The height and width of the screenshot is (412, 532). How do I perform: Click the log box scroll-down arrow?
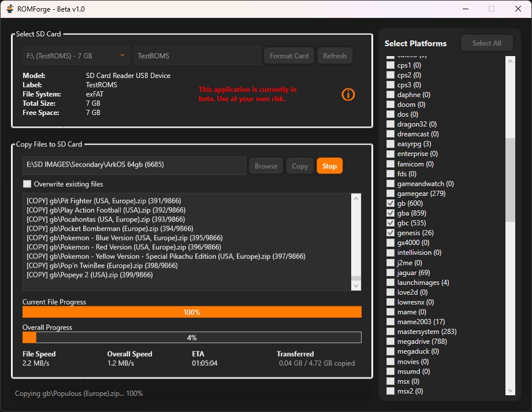(356, 285)
